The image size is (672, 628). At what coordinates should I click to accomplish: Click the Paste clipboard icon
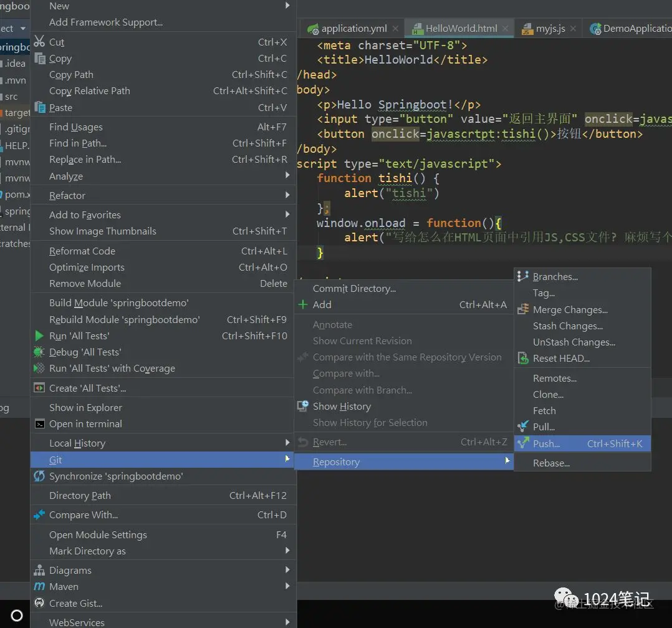pyautogui.click(x=39, y=107)
